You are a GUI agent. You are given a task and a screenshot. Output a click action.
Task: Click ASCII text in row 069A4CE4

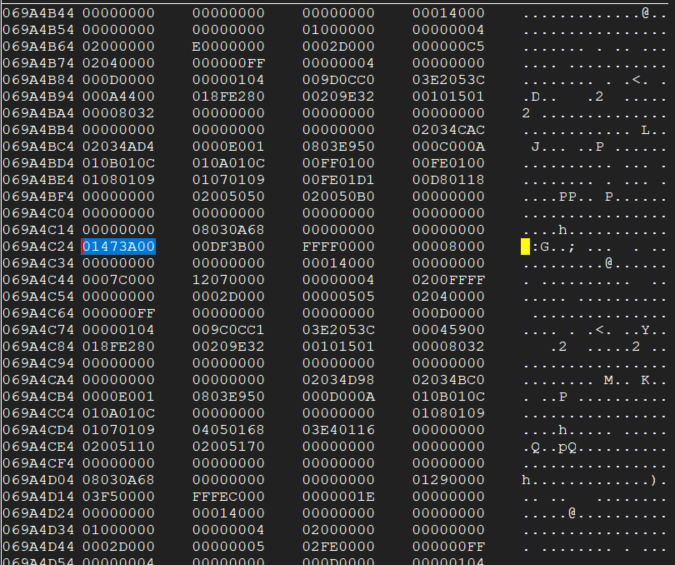click(560, 446)
